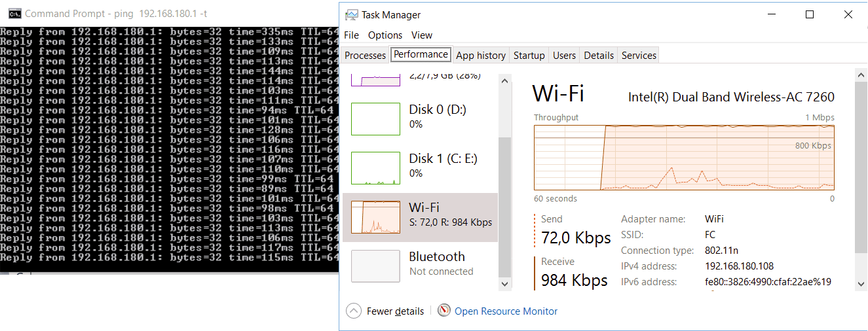Open the Startup tab
868x331 pixels.
[529, 56]
